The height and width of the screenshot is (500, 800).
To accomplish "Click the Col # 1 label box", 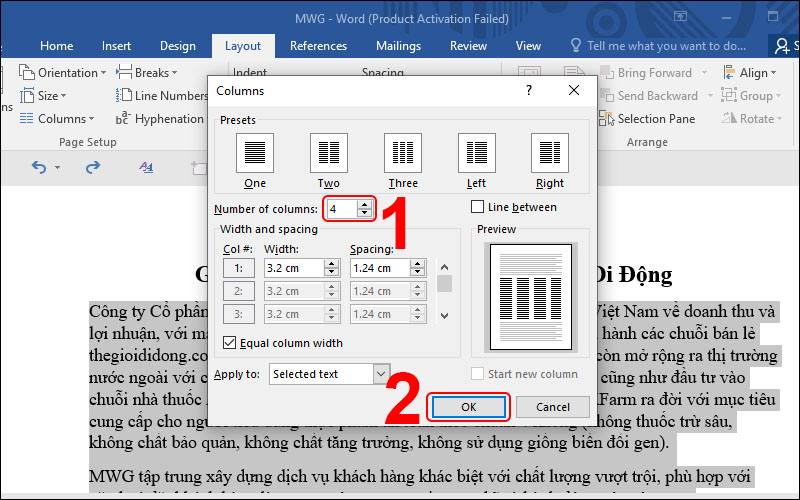I will click(x=239, y=268).
